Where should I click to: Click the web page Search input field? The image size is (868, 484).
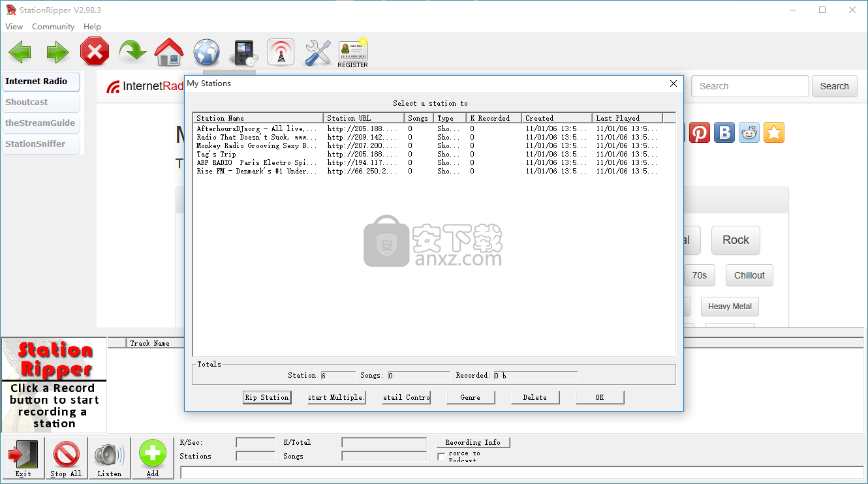[750, 86]
